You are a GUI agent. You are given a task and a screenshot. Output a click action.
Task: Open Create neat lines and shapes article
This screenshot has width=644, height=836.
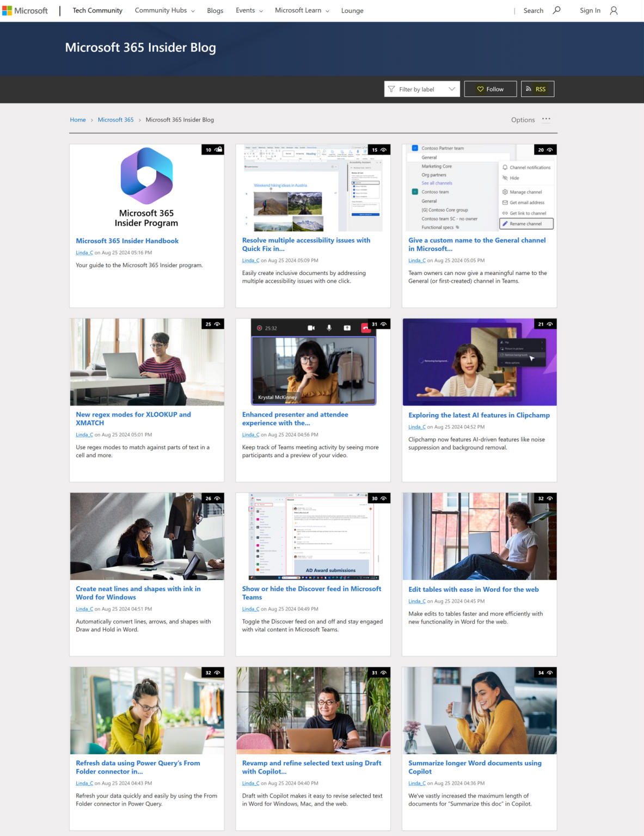pyautogui.click(x=138, y=593)
